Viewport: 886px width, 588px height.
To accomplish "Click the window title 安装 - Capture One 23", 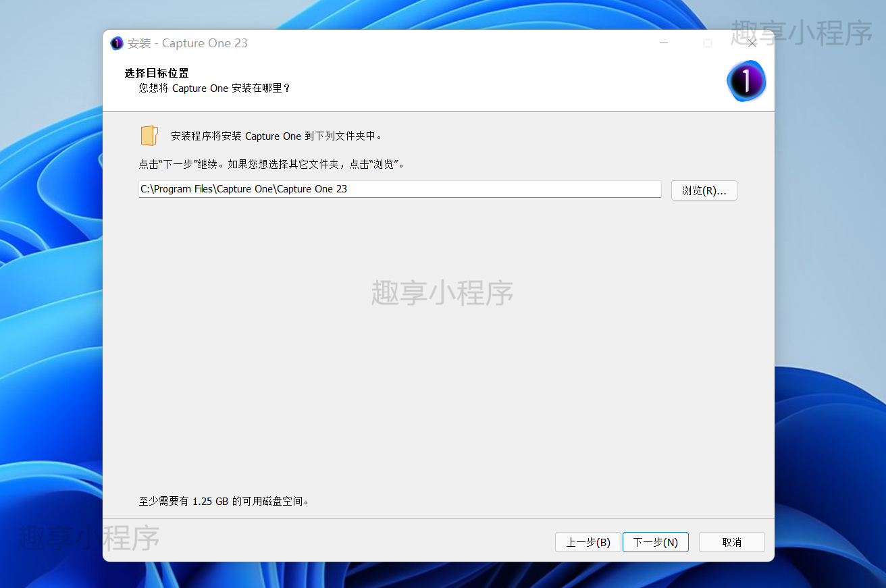I will pos(188,43).
